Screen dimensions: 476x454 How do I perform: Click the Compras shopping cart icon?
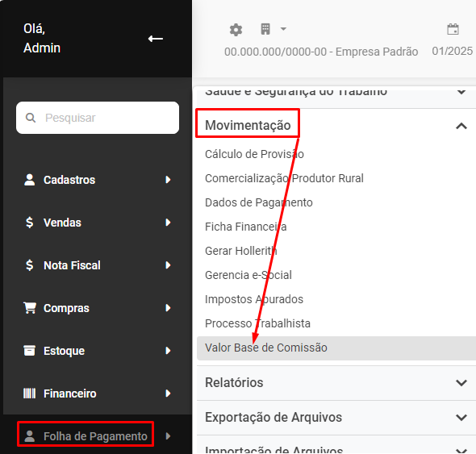[30, 308]
